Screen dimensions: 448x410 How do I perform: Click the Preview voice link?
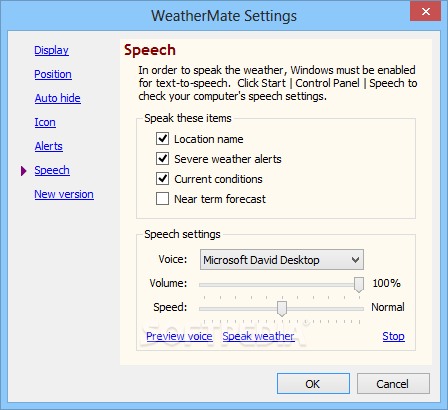[179, 336]
